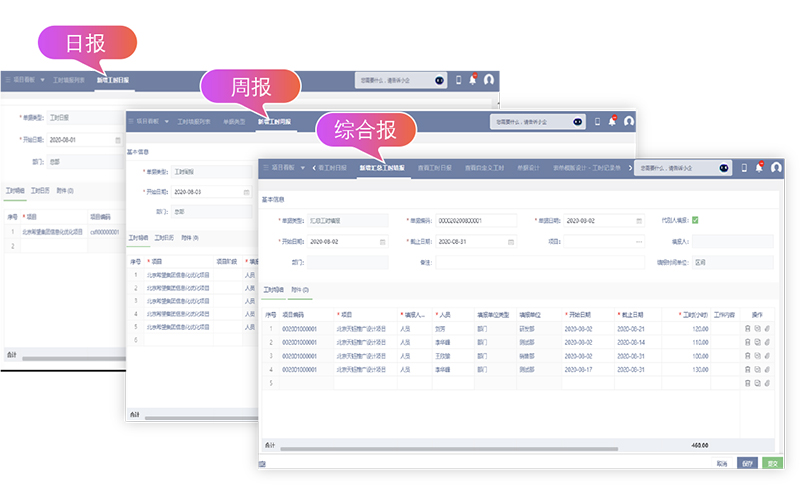This screenshot has width=800, height=485.
Task: Click mobile icon in the daily report window
Action: pyautogui.click(x=458, y=80)
